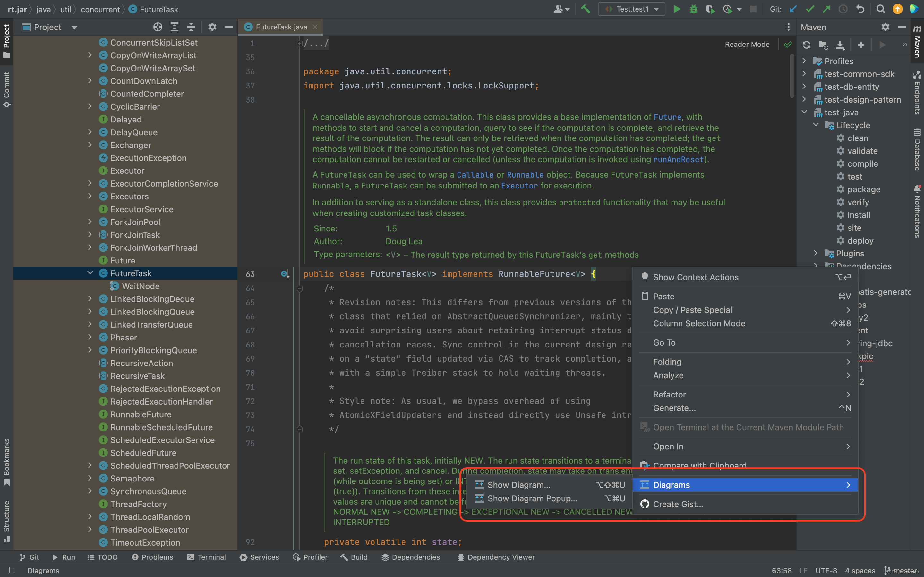Click Select Opened File target icon
Screen dimensions: 924x577
(x=158, y=27)
